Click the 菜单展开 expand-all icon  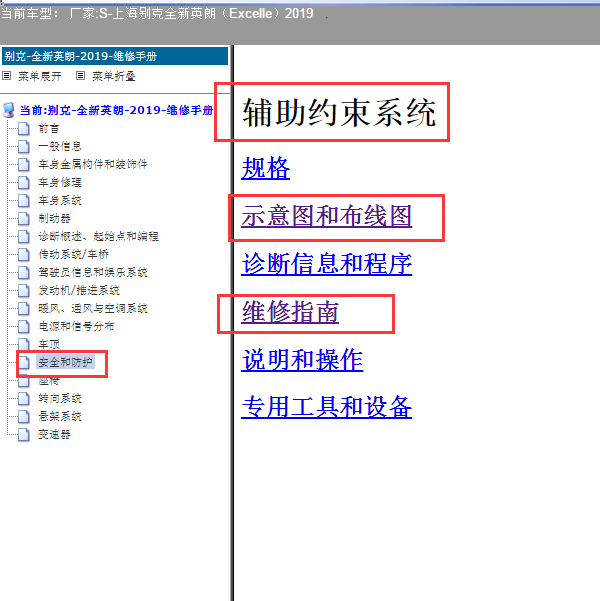(7, 76)
